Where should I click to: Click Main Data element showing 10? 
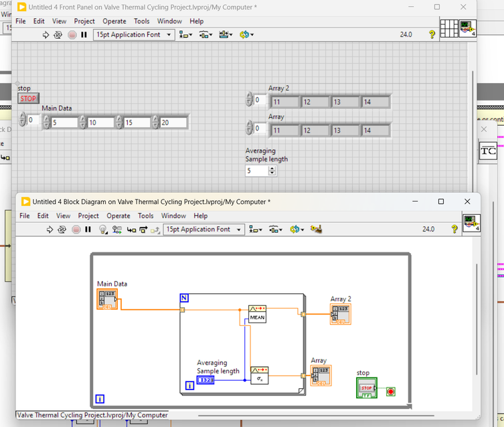click(101, 122)
